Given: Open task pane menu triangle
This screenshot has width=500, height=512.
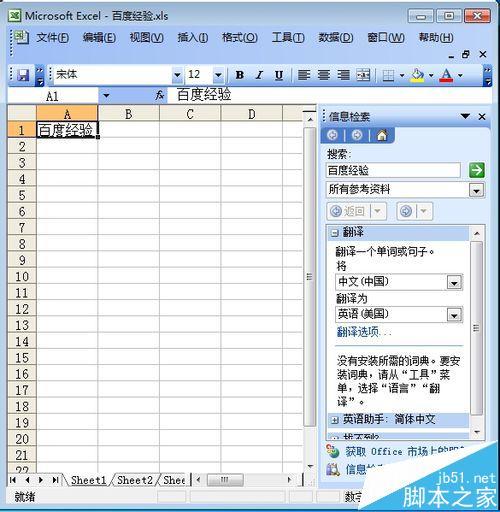Looking at the screenshot, I should pos(465,116).
